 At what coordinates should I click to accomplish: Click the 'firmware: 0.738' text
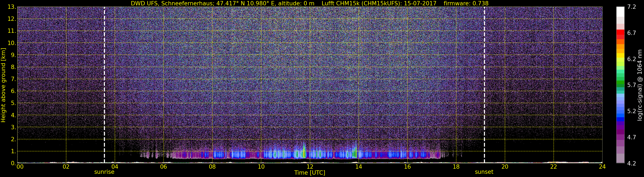[466, 3]
